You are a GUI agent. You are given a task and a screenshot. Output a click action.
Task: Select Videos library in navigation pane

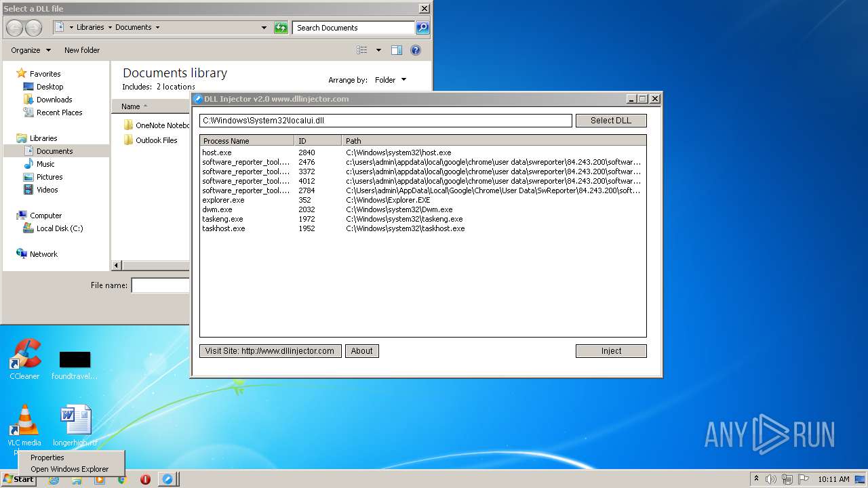pyautogui.click(x=47, y=190)
